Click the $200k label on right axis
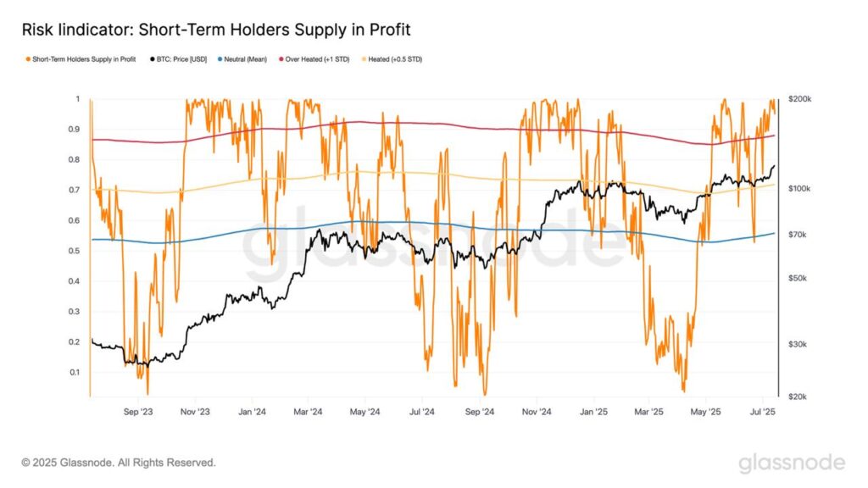This screenshot has height=488, width=868. coord(799,99)
